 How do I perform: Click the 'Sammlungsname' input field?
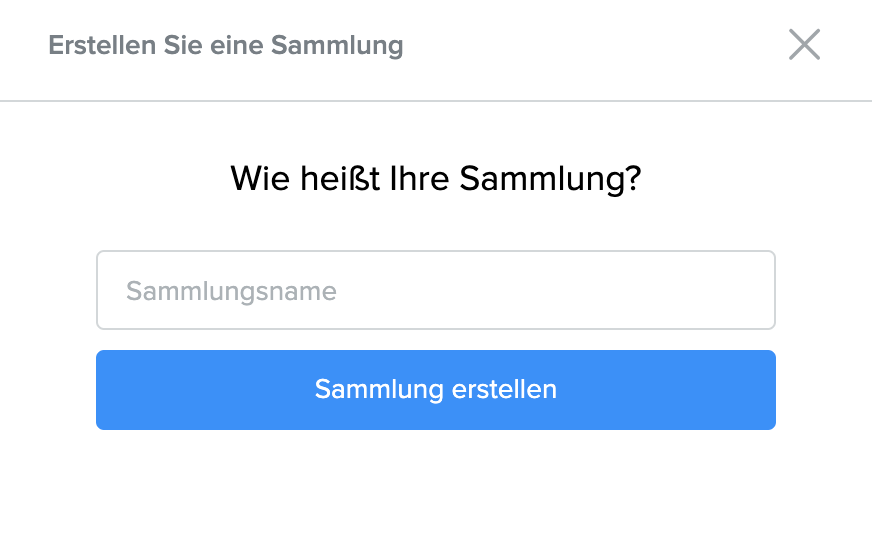point(435,290)
